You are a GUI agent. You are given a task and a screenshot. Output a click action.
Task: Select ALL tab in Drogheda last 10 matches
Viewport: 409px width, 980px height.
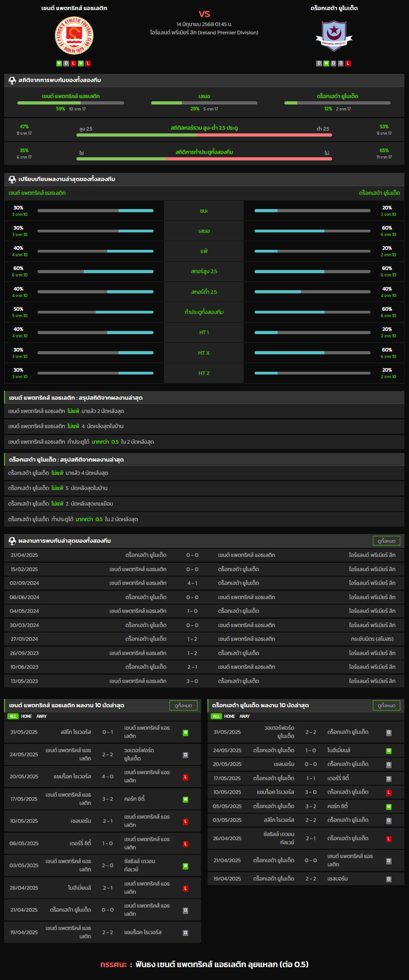click(x=216, y=716)
